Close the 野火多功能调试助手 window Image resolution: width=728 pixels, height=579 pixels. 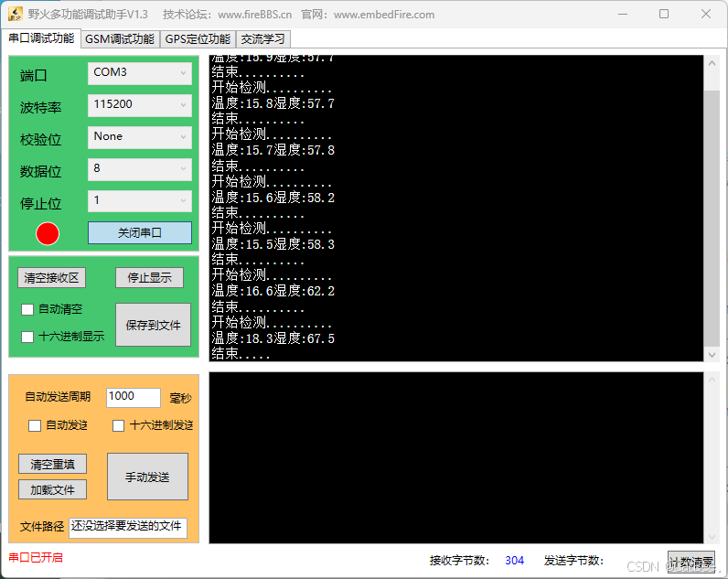pyautogui.click(x=706, y=15)
